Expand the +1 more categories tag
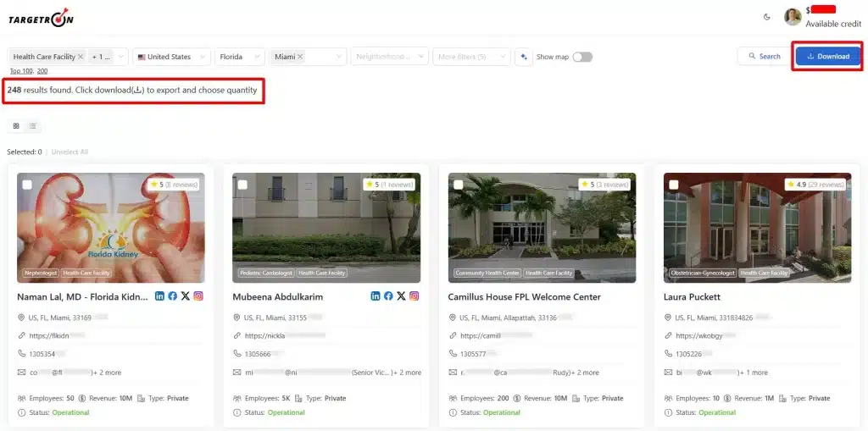868x431 pixels. pyautogui.click(x=102, y=57)
